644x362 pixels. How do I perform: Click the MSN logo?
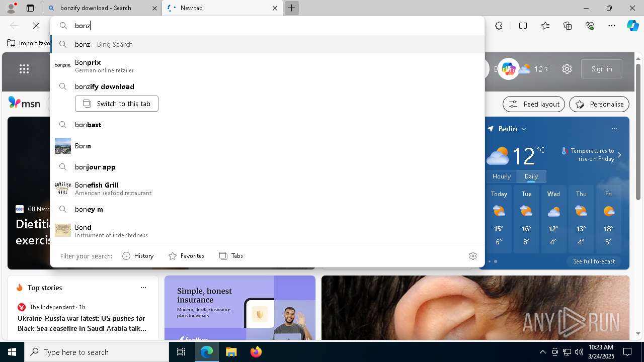25,103
